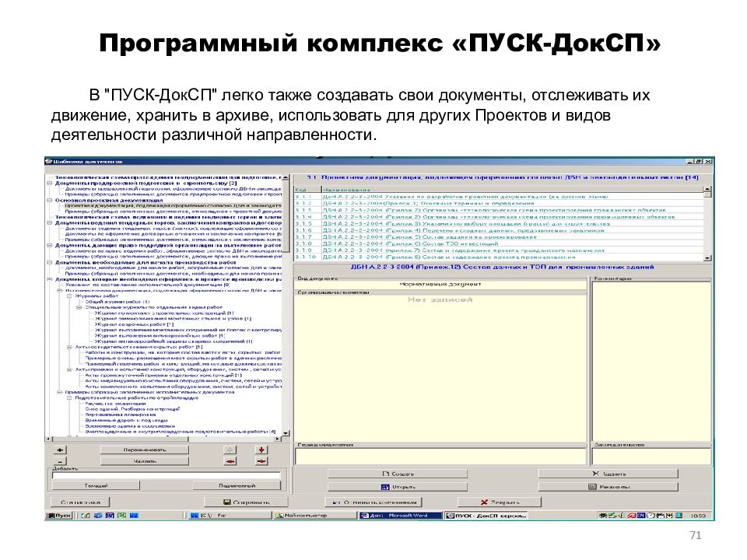Click Создать button with page icon
Viewport: 747px width, 560px height.
point(398,474)
